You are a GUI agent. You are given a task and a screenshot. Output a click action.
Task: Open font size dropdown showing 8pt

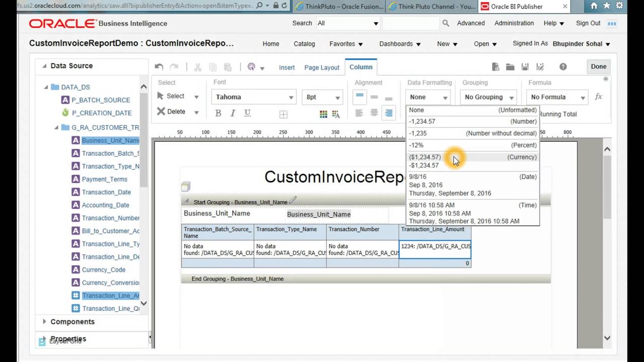323,97
